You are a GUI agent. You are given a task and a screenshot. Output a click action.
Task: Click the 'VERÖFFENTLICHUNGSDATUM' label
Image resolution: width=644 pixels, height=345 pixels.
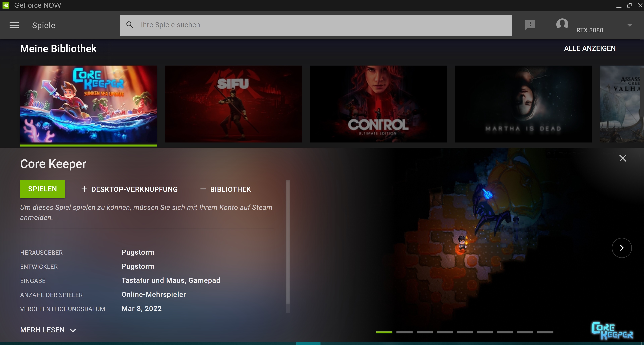63,309
